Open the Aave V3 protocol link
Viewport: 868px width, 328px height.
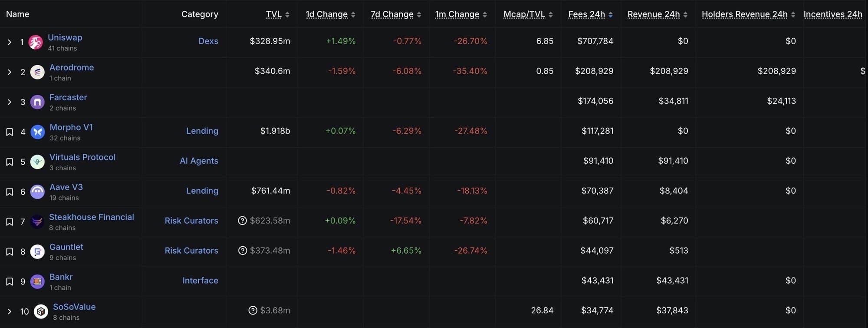pos(66,187)
